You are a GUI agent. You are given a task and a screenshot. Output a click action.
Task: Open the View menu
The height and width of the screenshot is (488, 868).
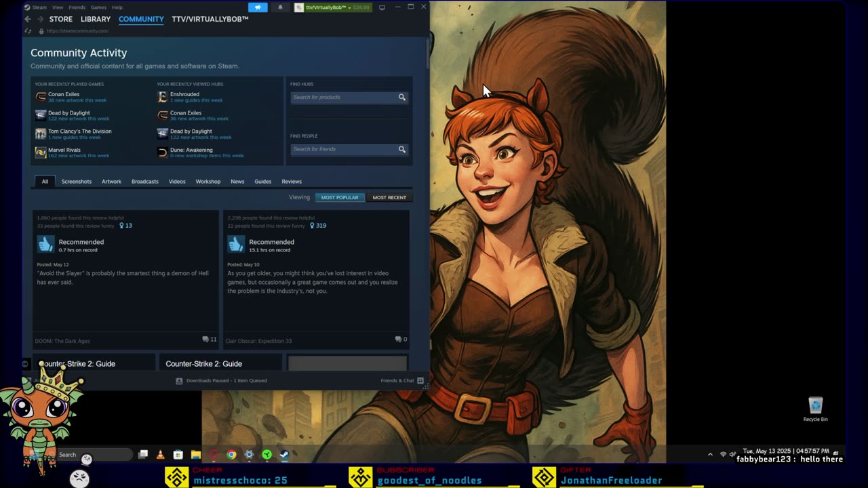click(58, 7)
